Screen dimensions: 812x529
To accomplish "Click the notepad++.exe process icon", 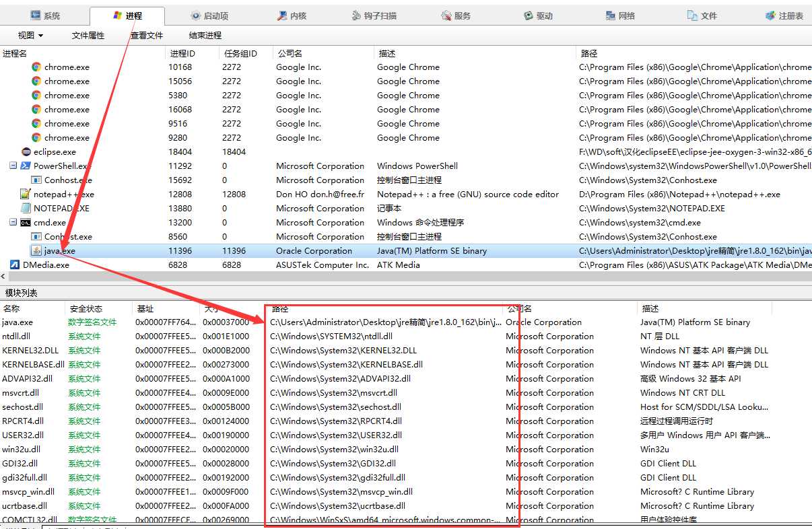I will point(26,195).
